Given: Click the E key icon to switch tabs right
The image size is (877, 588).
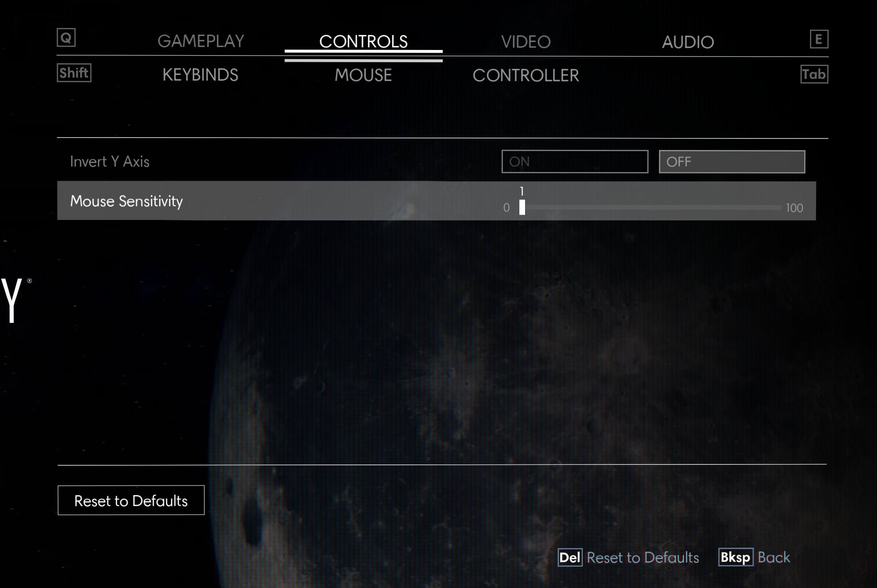Looking at the screenshot, I should pos(820,39).
